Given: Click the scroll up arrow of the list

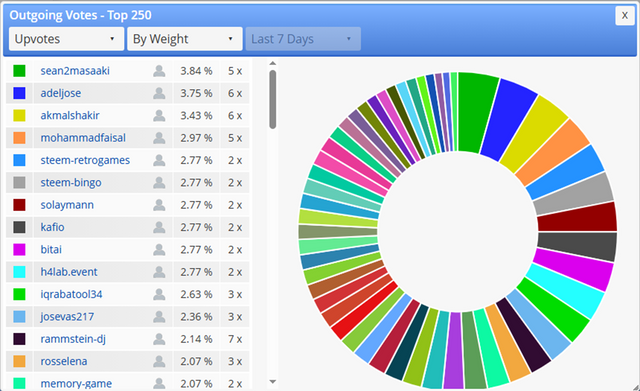Looking at the screenshot, I should point(273,64).
